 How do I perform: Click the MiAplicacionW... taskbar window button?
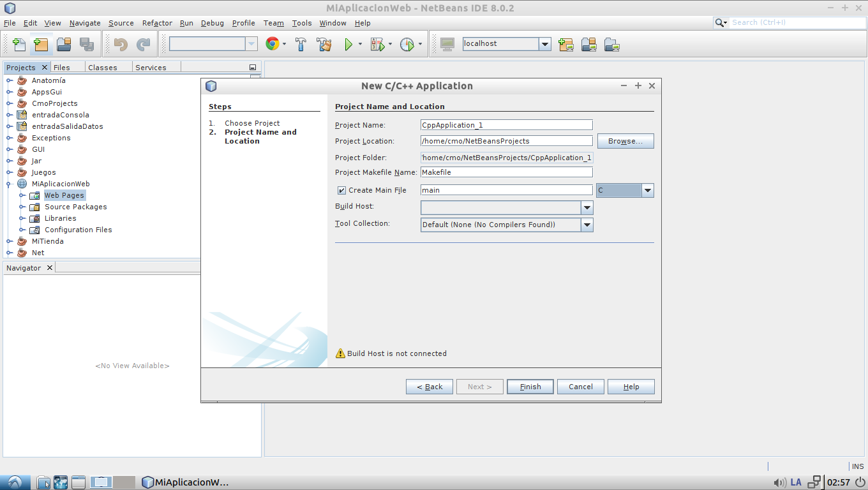tap(185, 482)
